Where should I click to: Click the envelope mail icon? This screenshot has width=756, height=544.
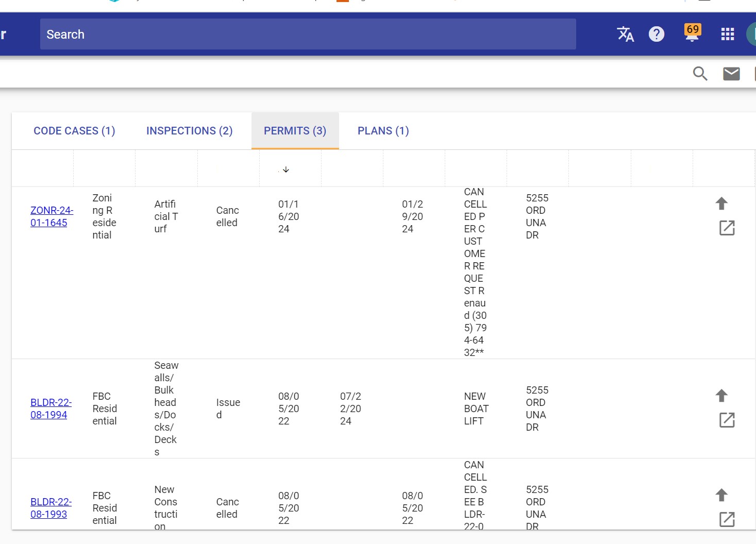point(731,74)
